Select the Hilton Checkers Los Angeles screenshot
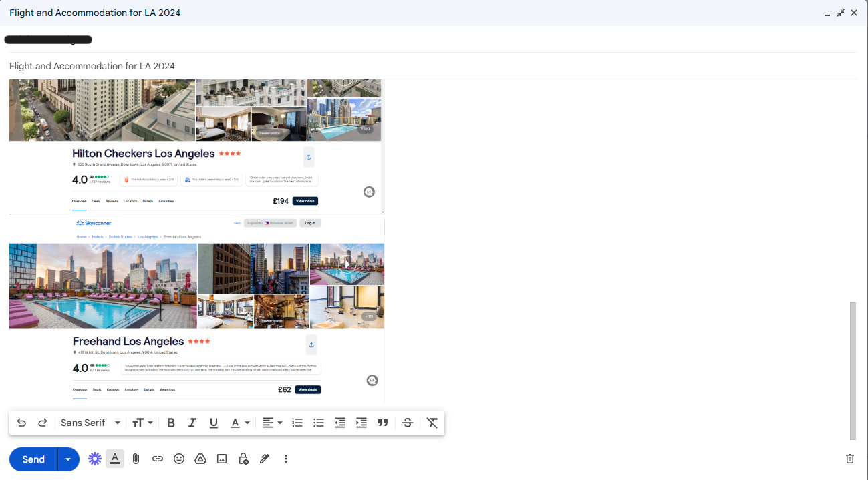This screenshot has height=480, width=868. point(196,146)
